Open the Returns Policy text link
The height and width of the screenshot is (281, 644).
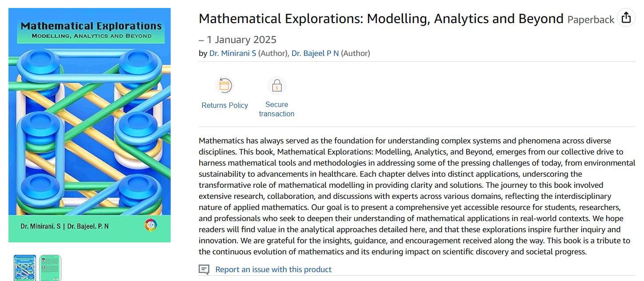point(224,105)
